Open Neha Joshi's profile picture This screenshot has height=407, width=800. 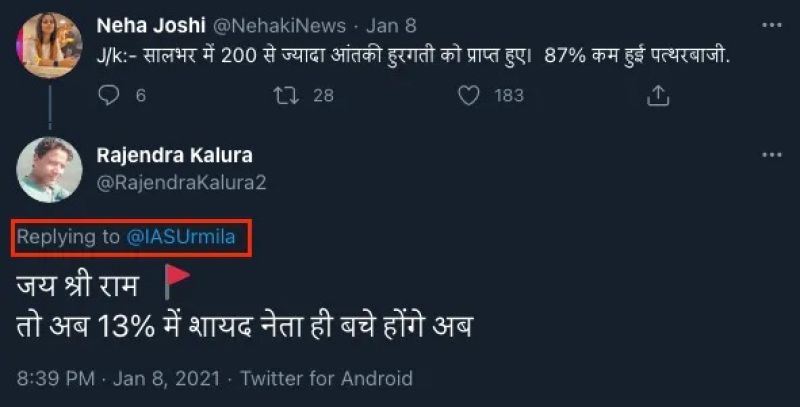[49, 45]
